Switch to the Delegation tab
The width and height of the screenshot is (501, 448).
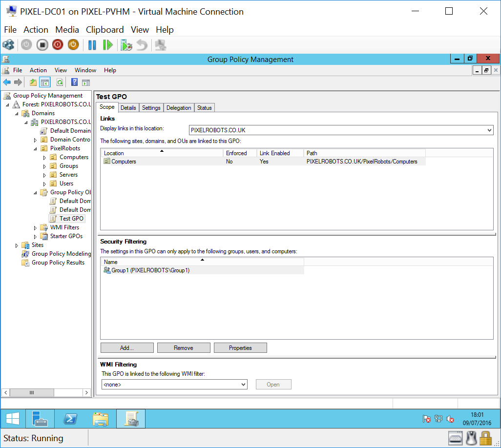click(x=179, y=108)
